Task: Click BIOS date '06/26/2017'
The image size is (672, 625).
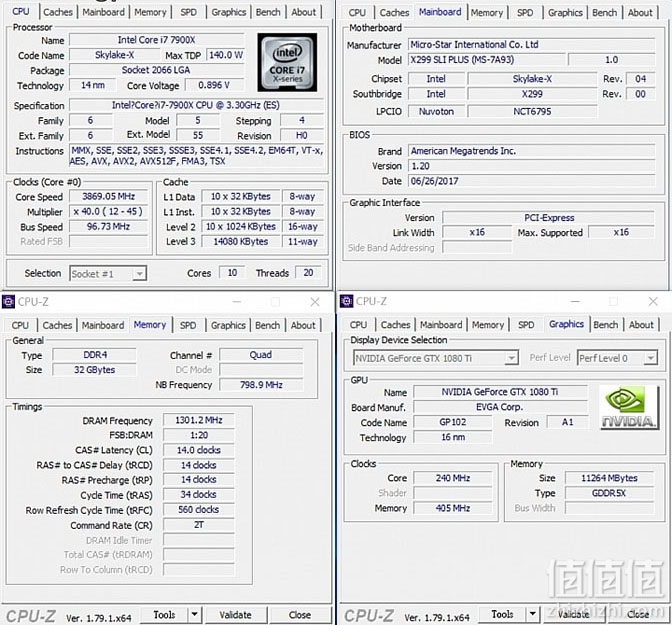Action: [x=531, y=181]
